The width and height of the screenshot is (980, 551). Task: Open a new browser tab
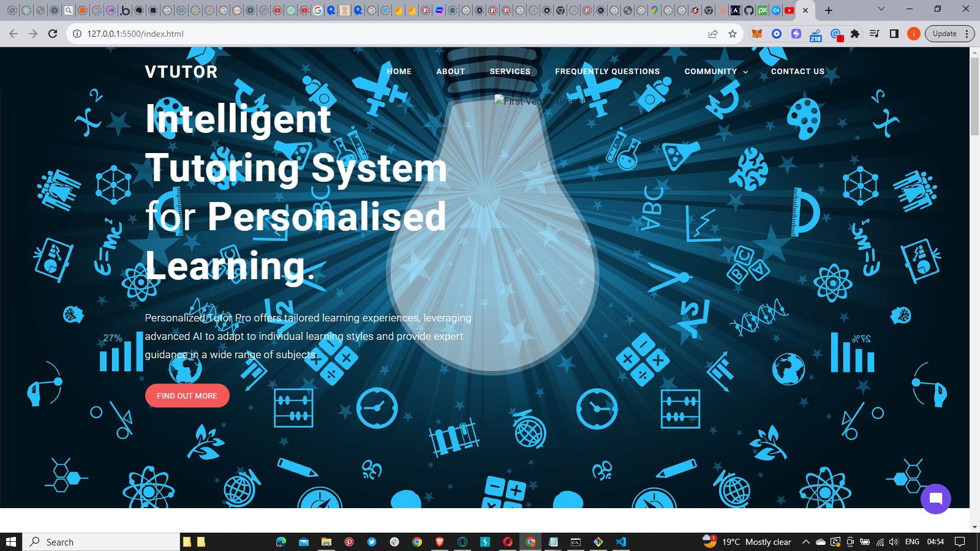pos(829,10)
